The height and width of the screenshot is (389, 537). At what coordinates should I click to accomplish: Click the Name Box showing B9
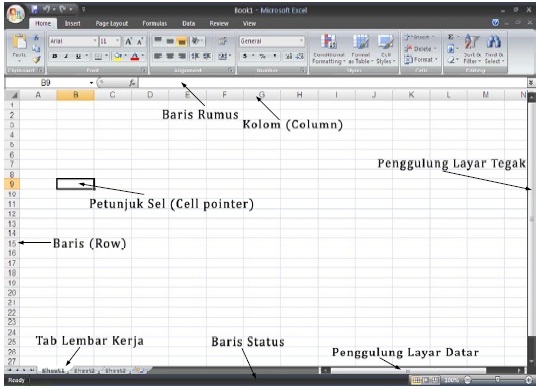[x=49, y=83]
